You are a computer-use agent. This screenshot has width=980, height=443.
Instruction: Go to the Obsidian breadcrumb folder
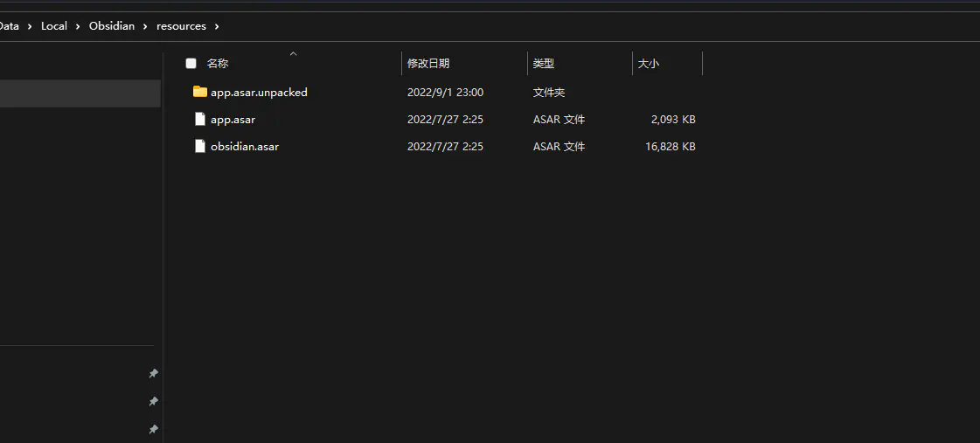112,26
